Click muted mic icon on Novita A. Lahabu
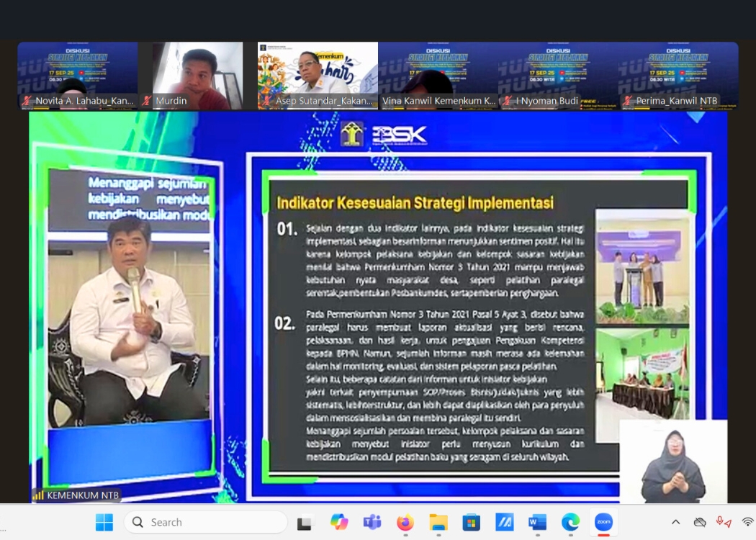Image resolution: width=756 pixels, height=540 pixels. 27,101
